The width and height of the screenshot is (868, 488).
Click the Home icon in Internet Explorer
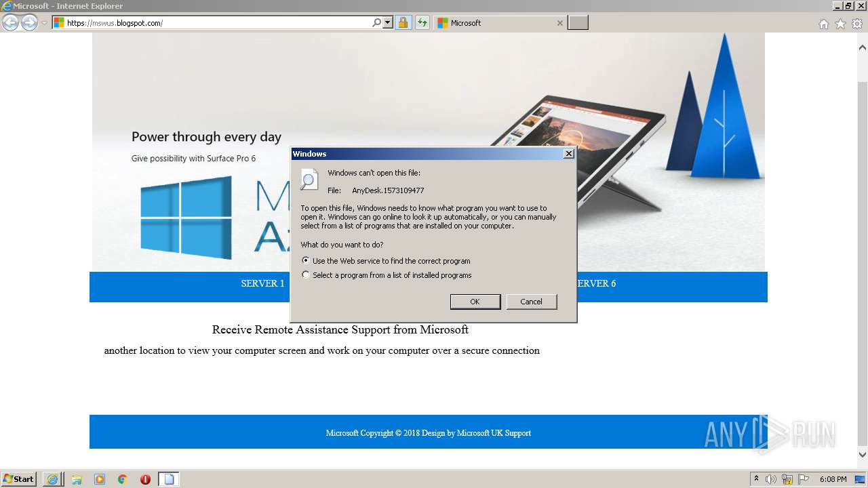[x=823, y=24]
